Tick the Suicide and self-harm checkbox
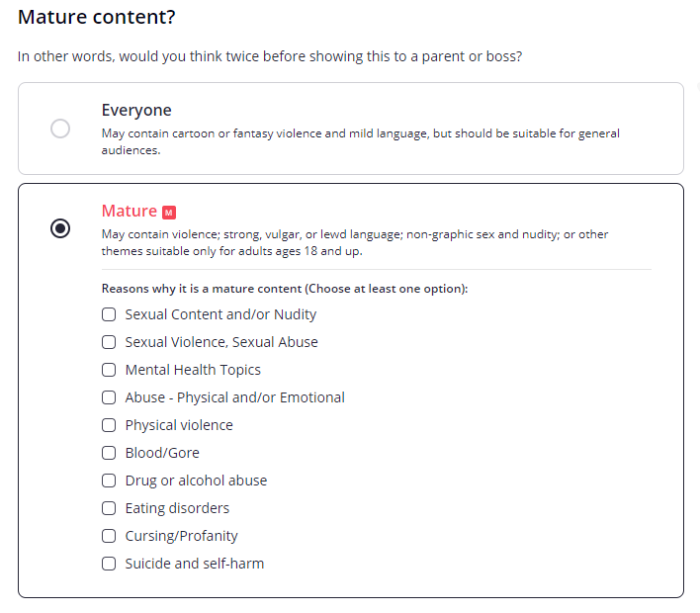The image size is (700, 613). 109,564
